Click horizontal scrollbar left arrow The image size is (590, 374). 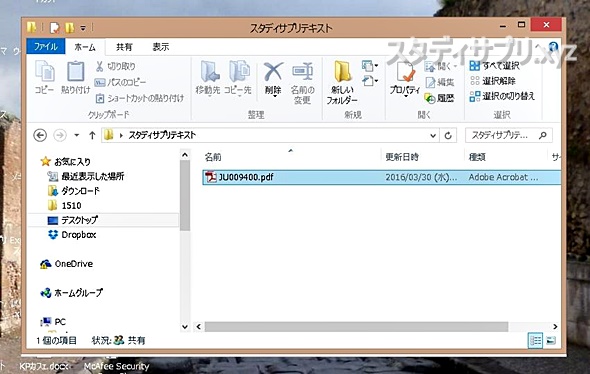tap(199, 327)
